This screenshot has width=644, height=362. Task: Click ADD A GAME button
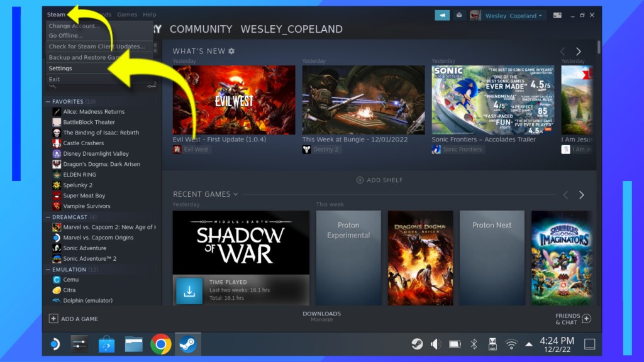click(x=74, y=319)
